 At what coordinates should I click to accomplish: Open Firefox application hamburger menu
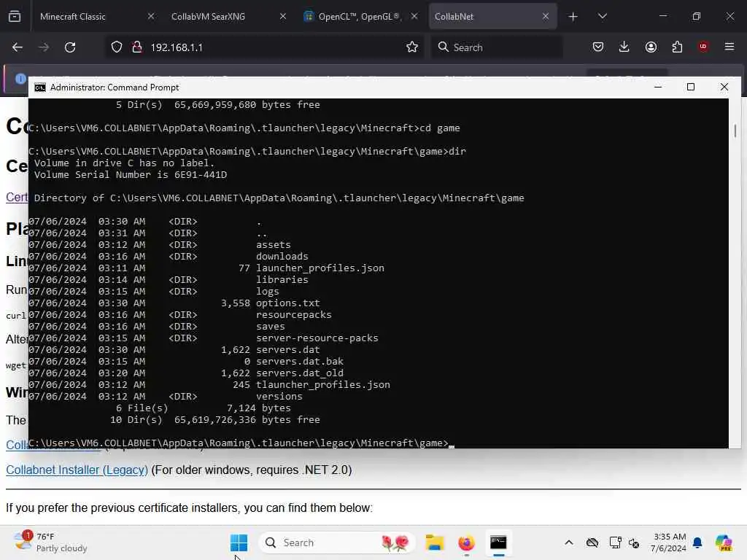click(729, 47)
